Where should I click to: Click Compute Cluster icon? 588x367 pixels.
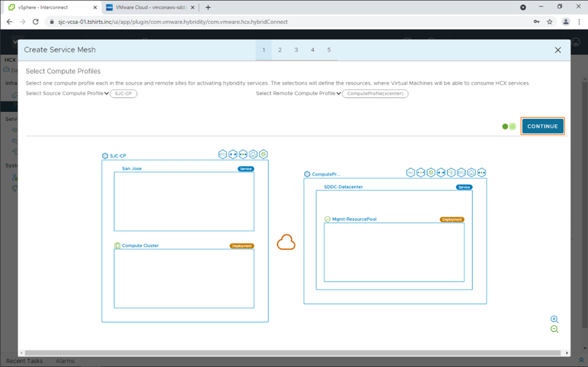[x=118, y=245]
